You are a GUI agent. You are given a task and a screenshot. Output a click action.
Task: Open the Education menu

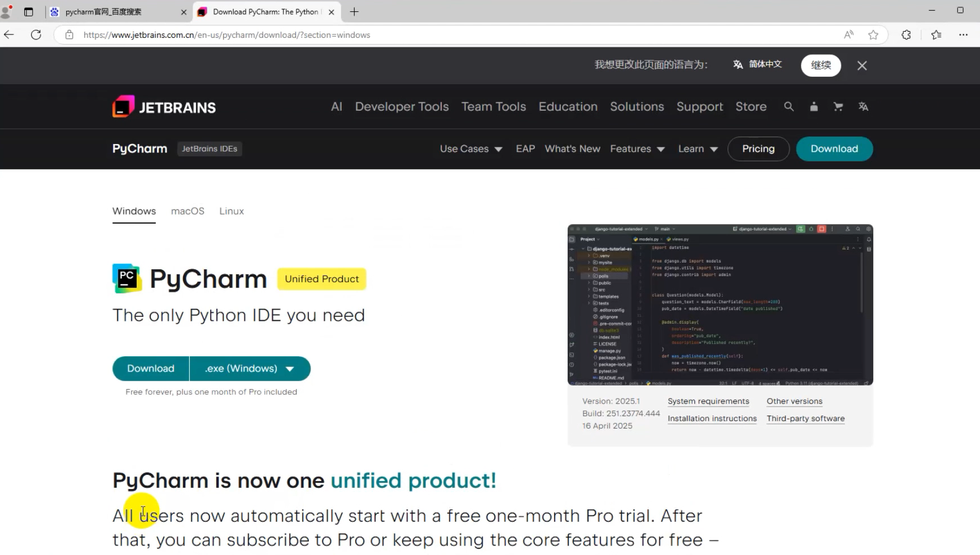568,107
